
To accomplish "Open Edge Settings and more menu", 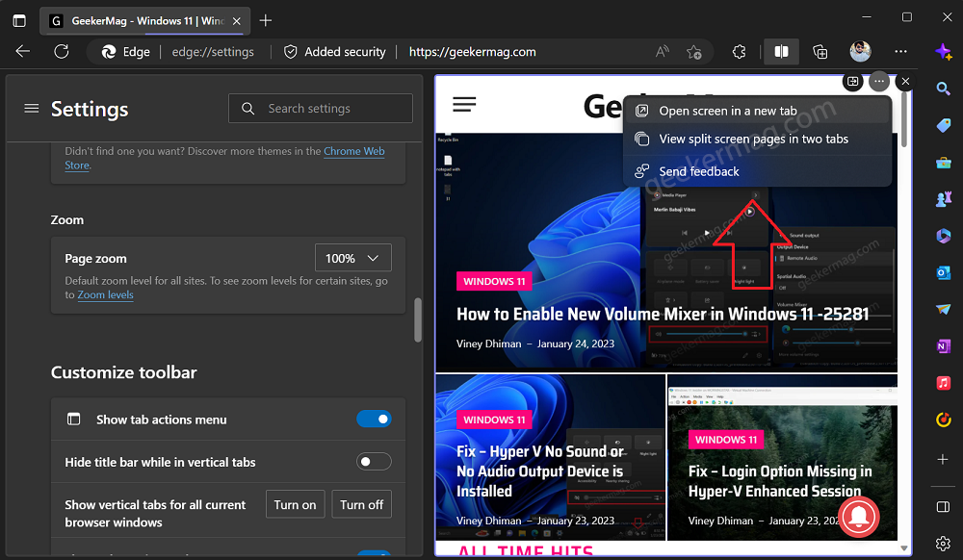I will click(901, 52).
